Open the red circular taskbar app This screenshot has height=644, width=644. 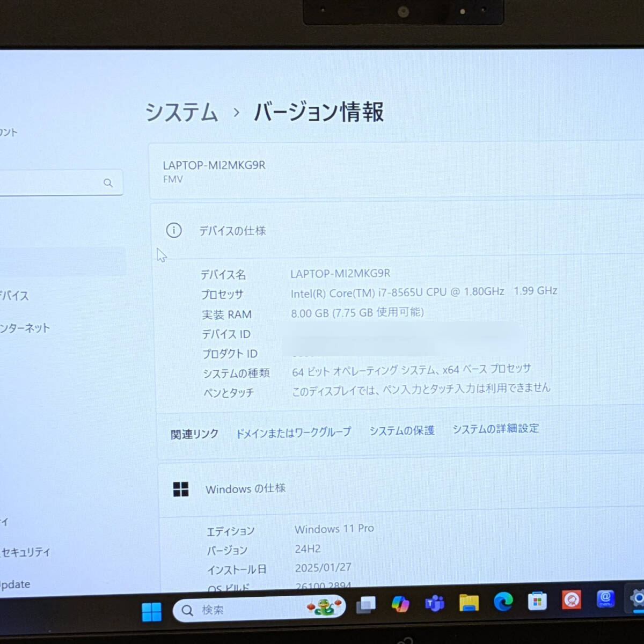pyautogui.click(x=572, y=599)
